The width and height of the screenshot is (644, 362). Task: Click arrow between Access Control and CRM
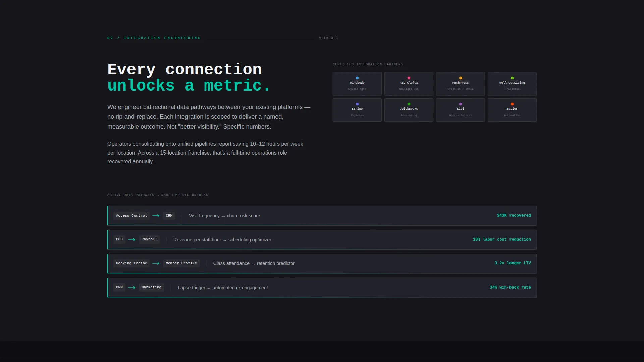coord(156,216)
